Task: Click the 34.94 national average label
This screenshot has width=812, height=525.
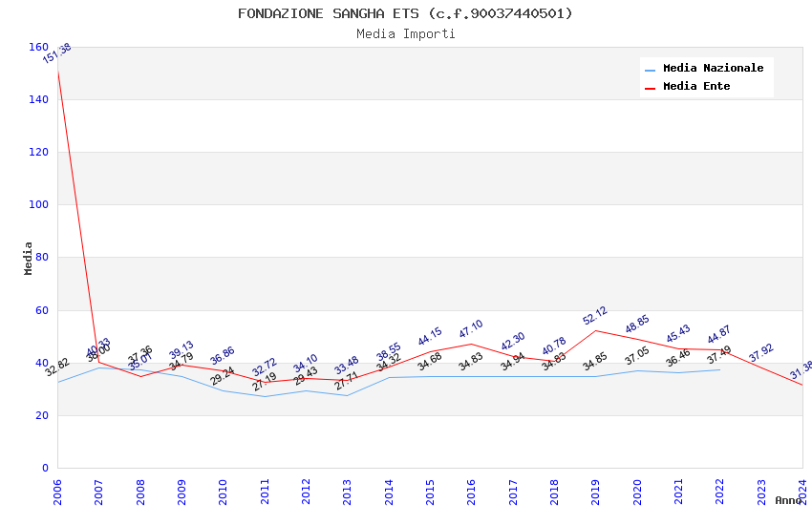Action: (513, 362)
